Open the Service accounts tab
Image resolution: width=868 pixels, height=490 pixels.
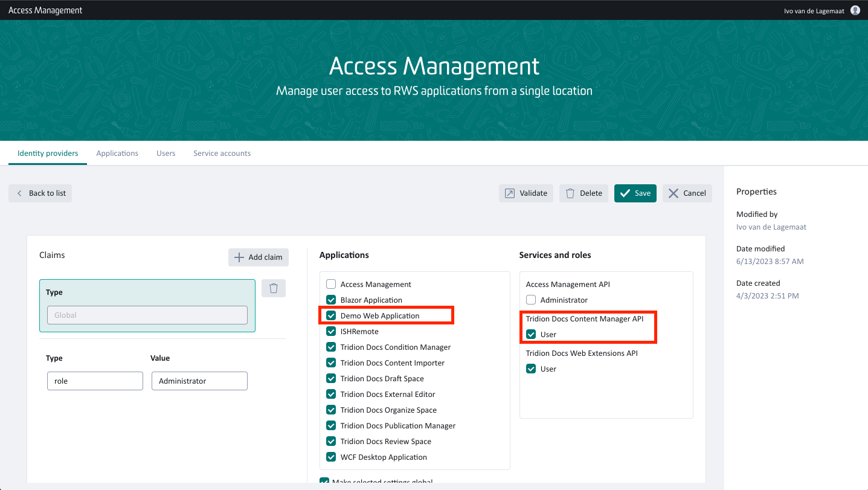pyautogui.click(x=222, y=153)
